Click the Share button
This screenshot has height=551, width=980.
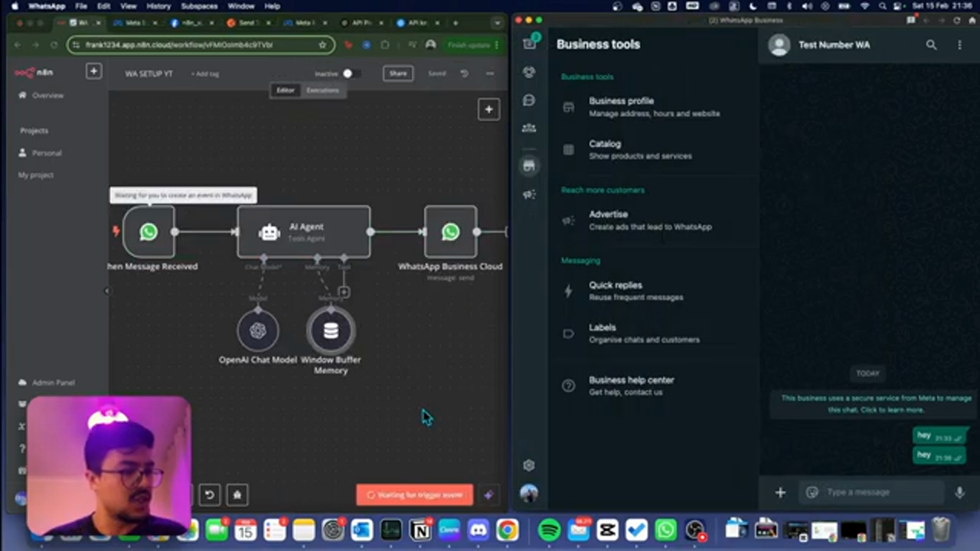[398, 73]
